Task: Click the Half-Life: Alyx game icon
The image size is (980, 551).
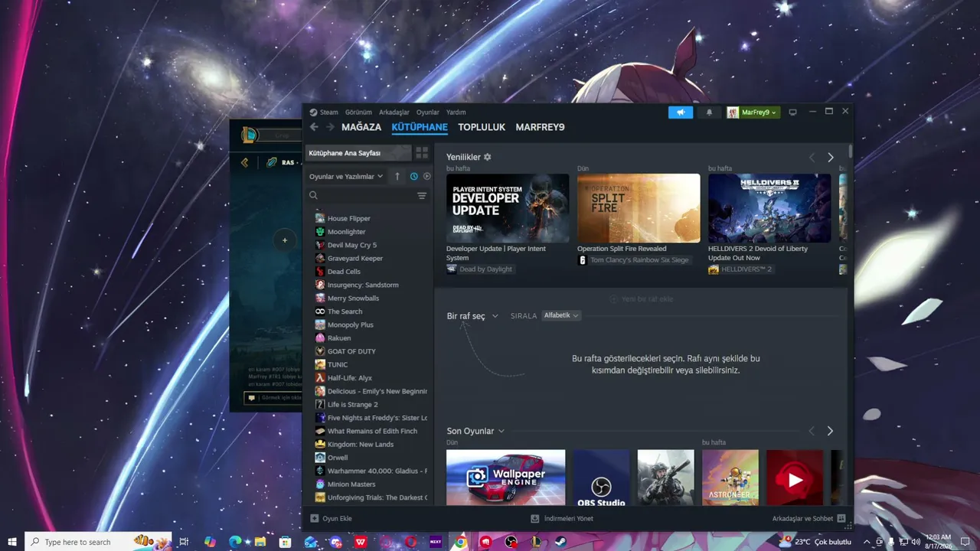Action: pos(320,378)
